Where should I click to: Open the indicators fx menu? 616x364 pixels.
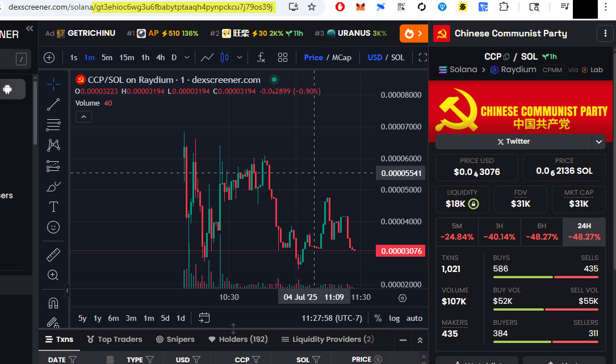[261, 58]
